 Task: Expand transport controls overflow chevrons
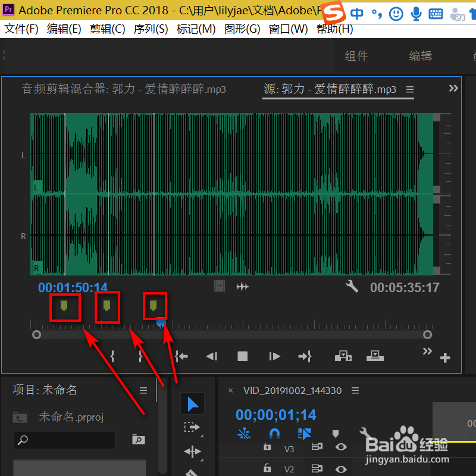tap(427, 351)
